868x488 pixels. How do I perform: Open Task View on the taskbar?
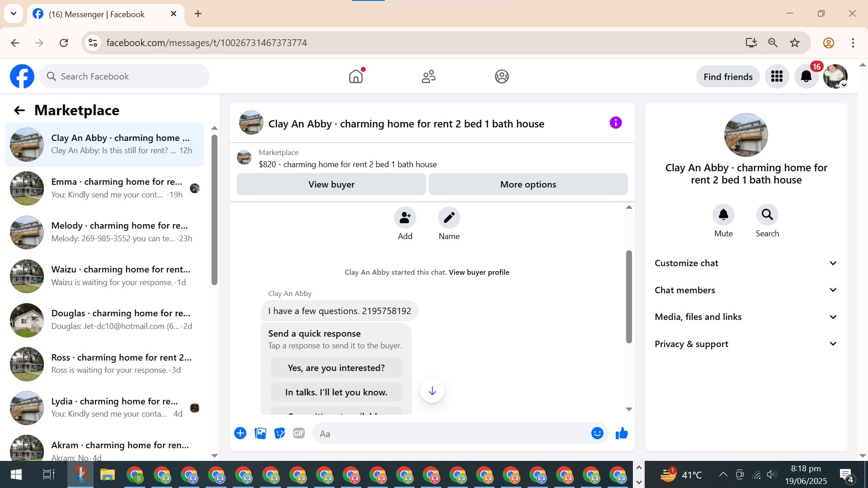coord(48,474)
